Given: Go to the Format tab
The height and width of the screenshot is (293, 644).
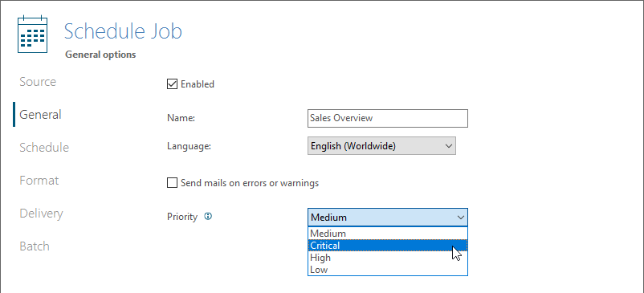Looking at the screenshot, I should coord(39,180).
